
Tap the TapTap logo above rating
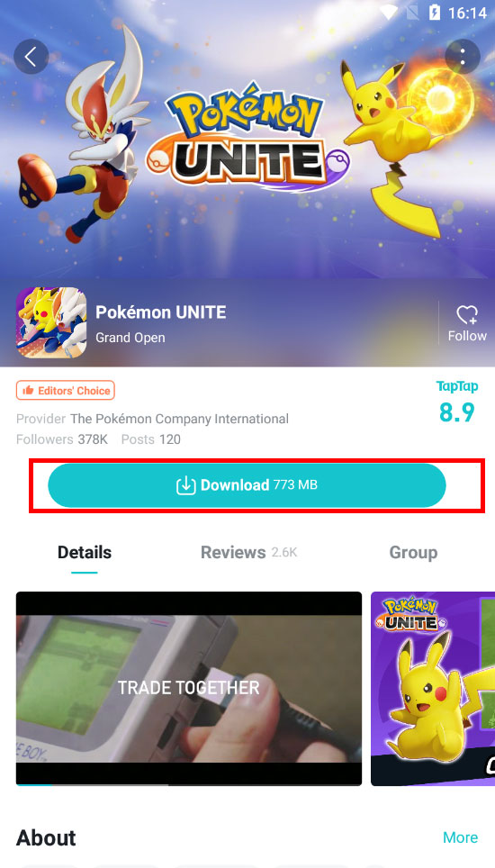[x=457, y=386]
